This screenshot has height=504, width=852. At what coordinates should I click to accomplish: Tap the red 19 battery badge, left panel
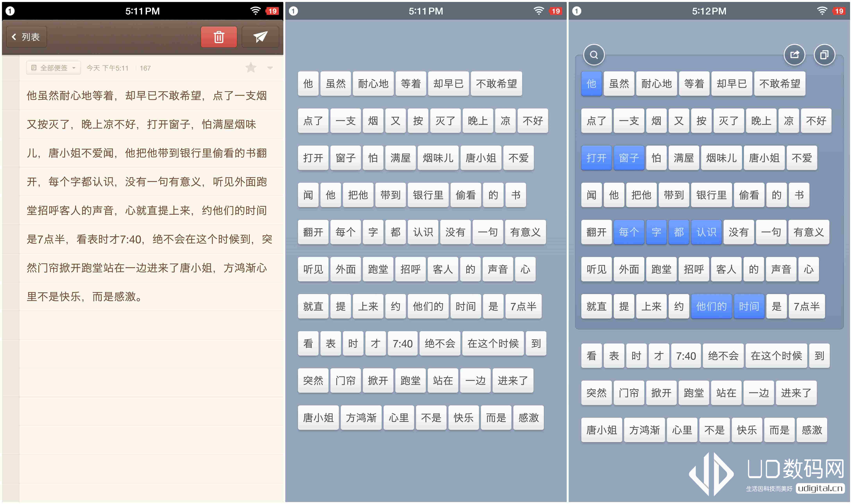[x=272, y=11]
